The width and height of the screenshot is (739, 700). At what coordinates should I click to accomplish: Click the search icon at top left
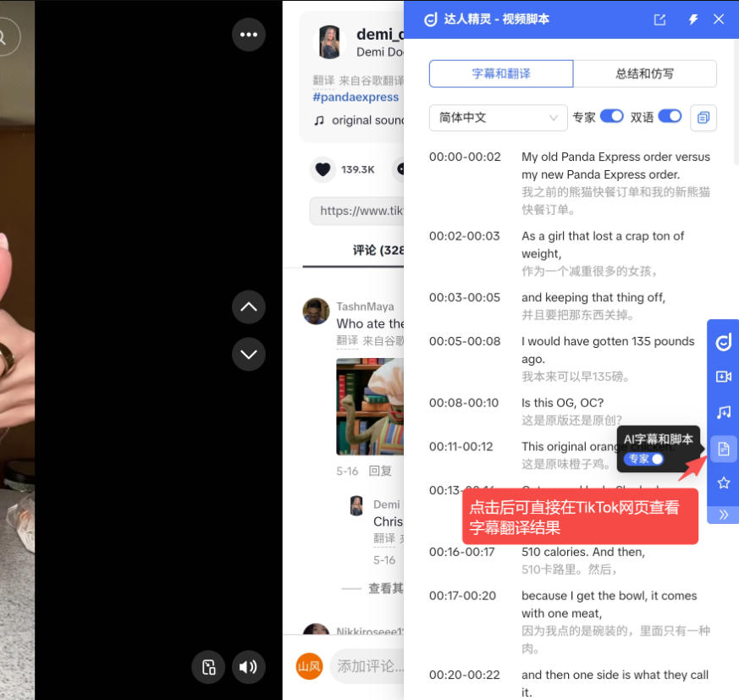(x=2, y=36)
